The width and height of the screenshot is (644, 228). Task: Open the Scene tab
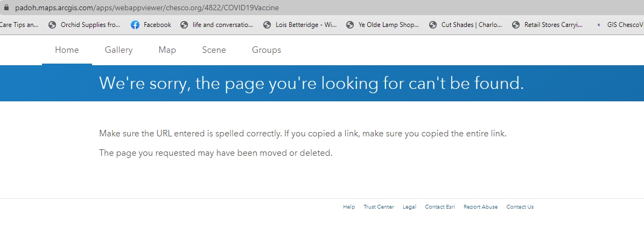214,50
